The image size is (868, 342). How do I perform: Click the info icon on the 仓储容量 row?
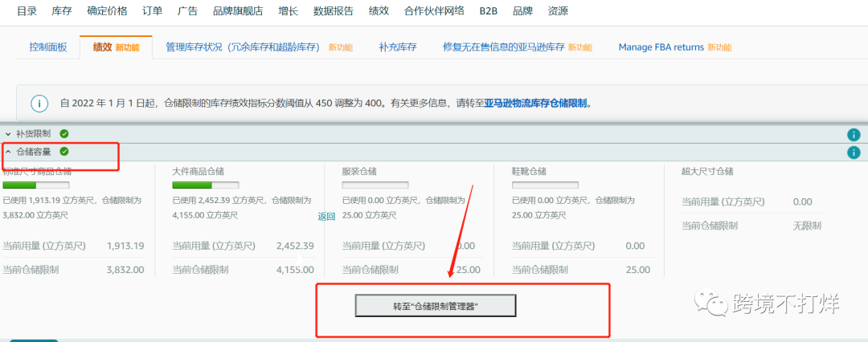tap(853, 153)
